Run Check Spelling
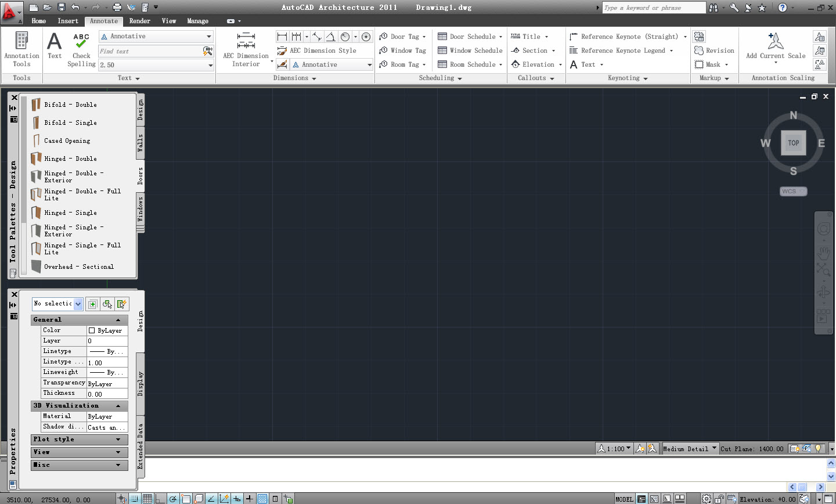This screenshot has height=504, width=836. pyautogui.click(x=81, y=49)
